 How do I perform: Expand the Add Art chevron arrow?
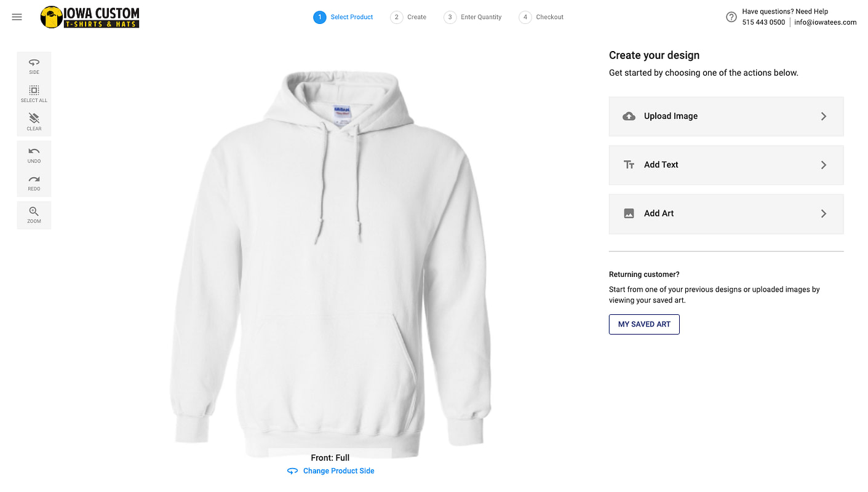[x=824, y=213]
